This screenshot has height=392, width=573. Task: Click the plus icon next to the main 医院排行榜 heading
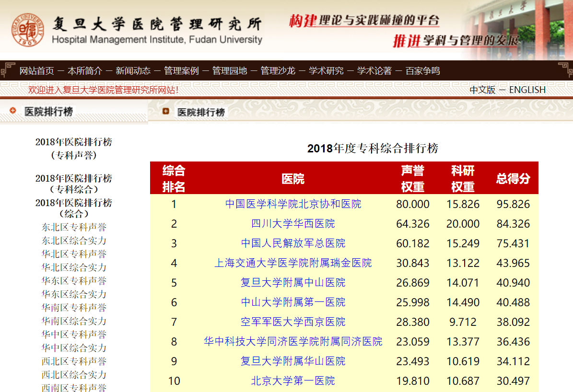165,111
